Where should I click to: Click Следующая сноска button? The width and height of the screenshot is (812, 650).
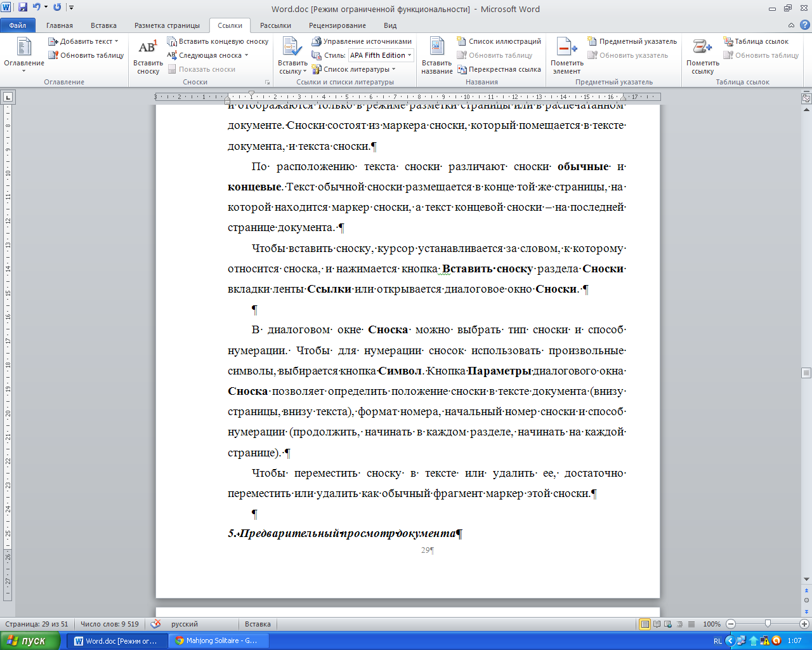tap(204, 55)
